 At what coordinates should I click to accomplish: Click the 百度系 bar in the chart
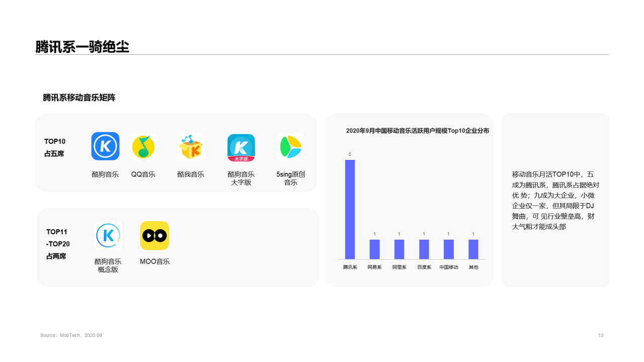(424, 249)
